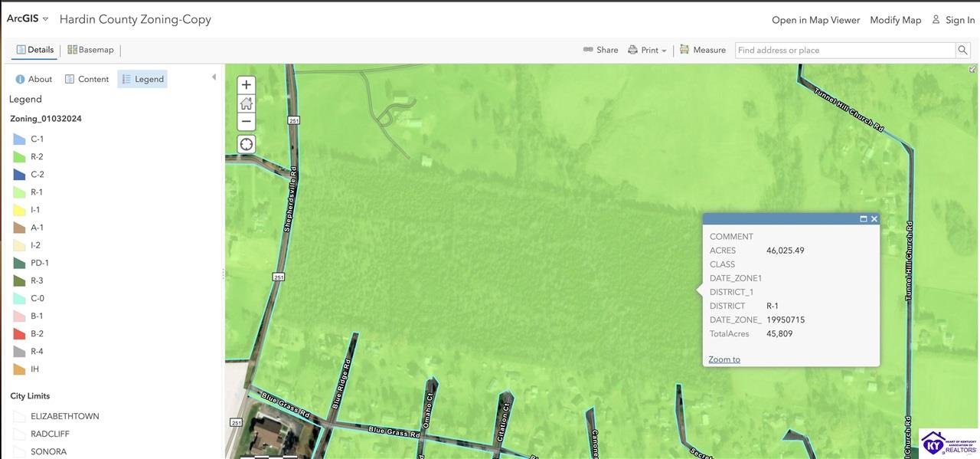Image resolution: width=980 pixels, height=459 pixels.
Task: Click the R-3 legend swatch
Action: click(20, 280)
